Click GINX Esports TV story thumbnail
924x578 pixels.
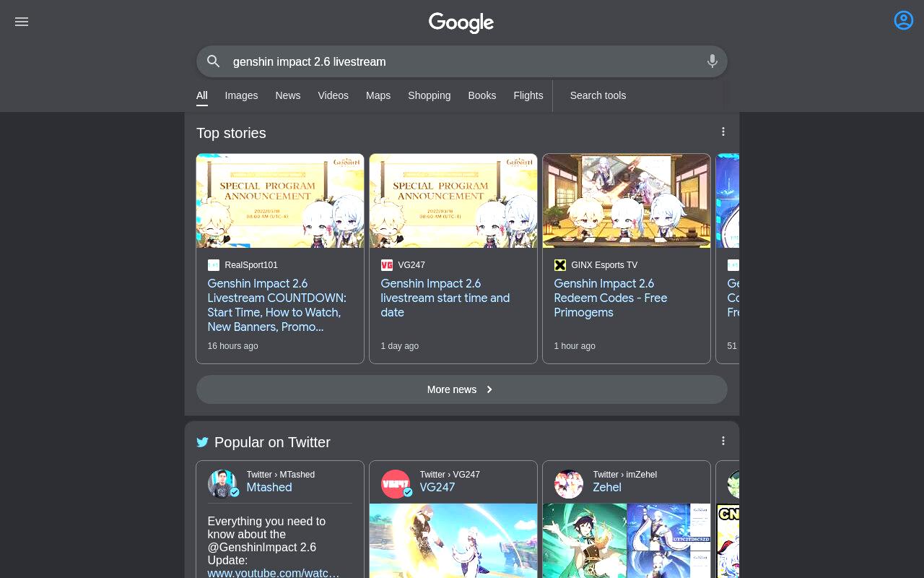click(x=627, y=201)
